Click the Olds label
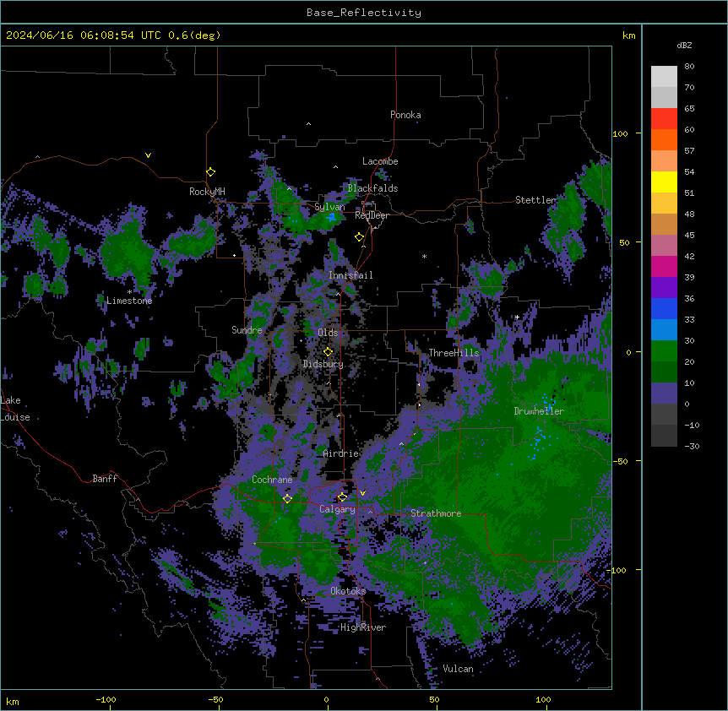 [x=328, y=333]
